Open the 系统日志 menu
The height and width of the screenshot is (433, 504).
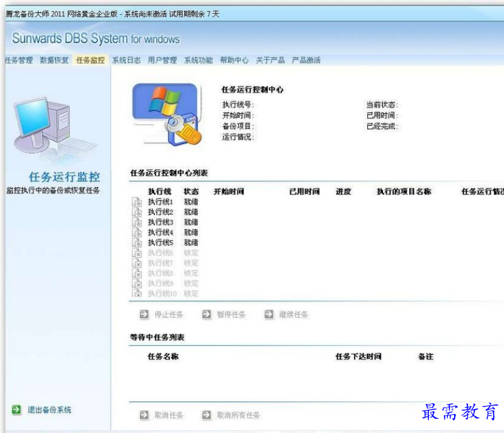click(x=127, y=60)
